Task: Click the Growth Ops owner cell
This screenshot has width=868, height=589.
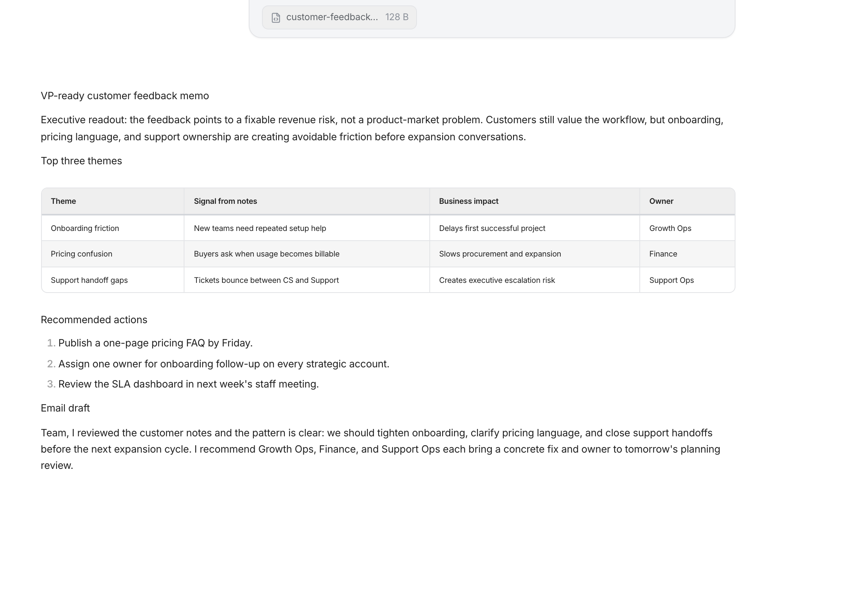Action: click(x=670, y=228)
